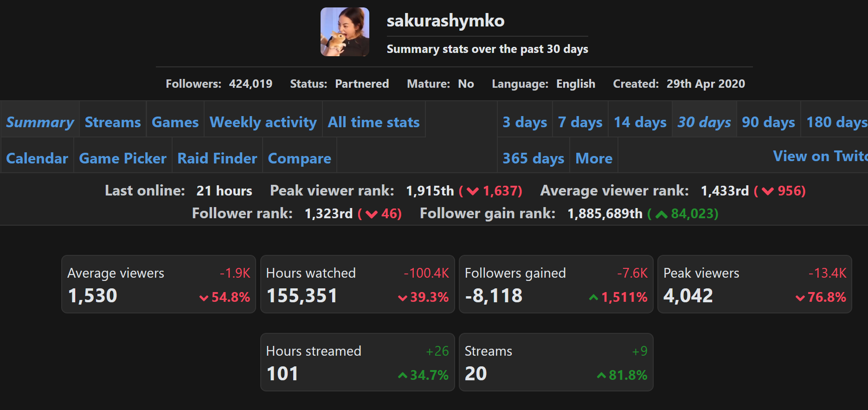Image resolution: width=868 pixels, height=410 pixels.
Task: Click the up chevron next to 81.8%
Action: 601,375
